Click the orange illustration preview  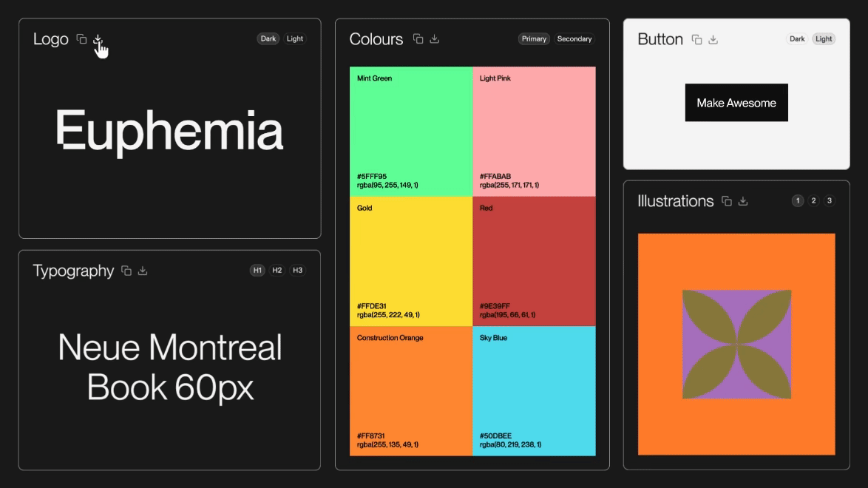(736, 344)
